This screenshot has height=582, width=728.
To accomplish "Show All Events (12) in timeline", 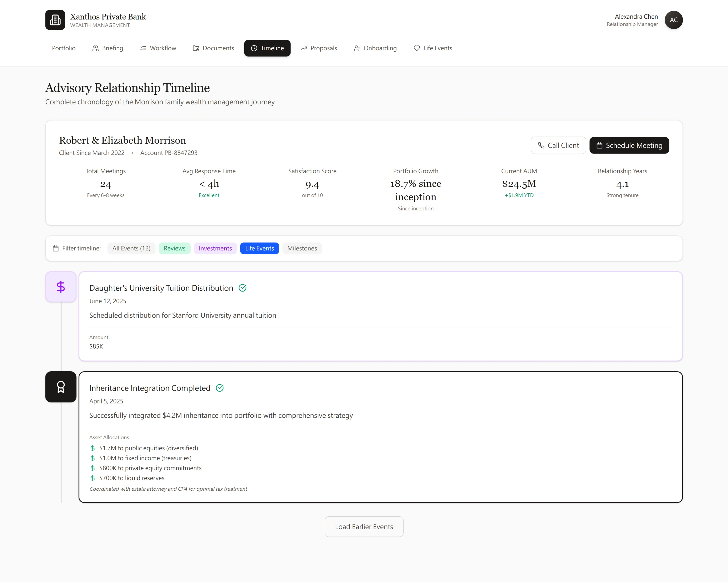I will (131, 248).
